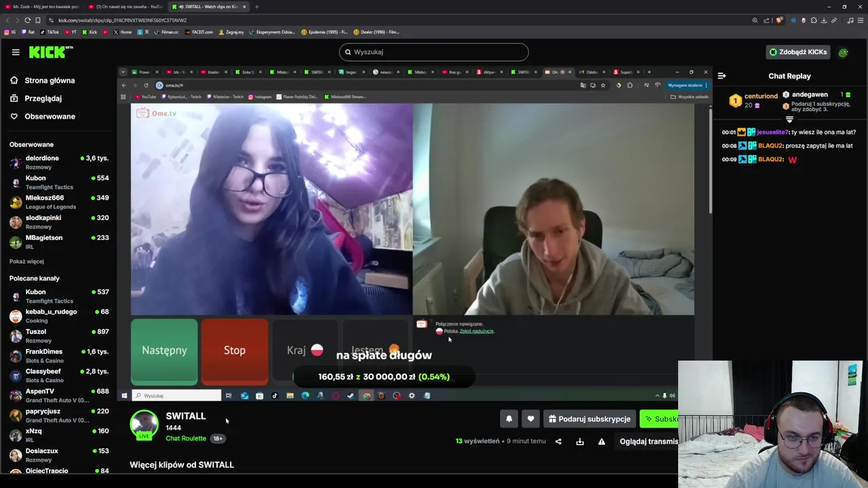Image resolution: width=868 pixels, height=488 pixels.
Task: Click the heart follow button
Action: pyautogui.click(x=531, y=419)
